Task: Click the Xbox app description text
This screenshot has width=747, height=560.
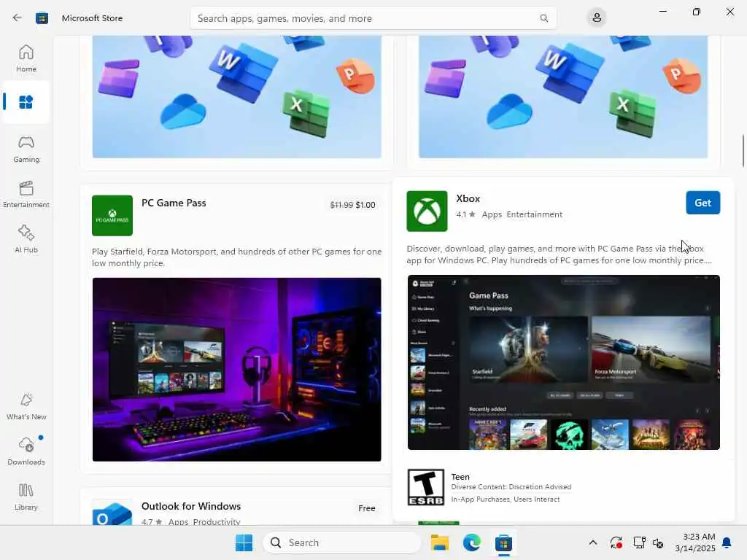Action: (x=560, y=254)
